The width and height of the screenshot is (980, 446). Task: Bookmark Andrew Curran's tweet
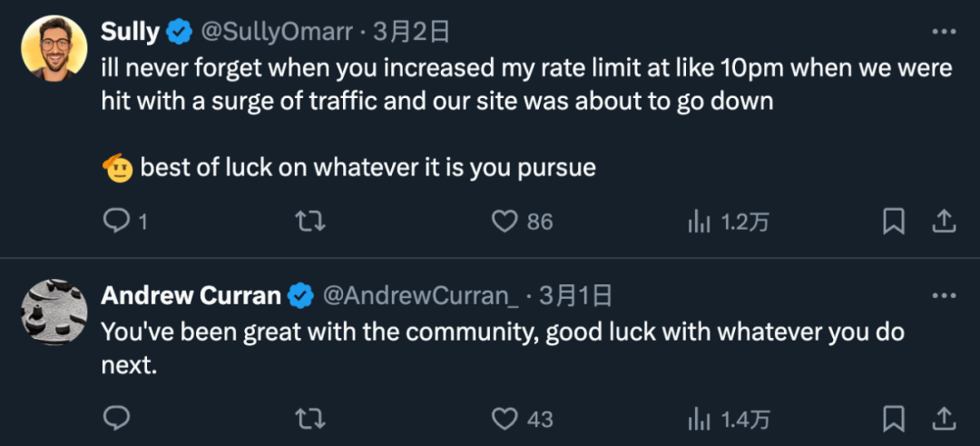(x=894, y=419)
